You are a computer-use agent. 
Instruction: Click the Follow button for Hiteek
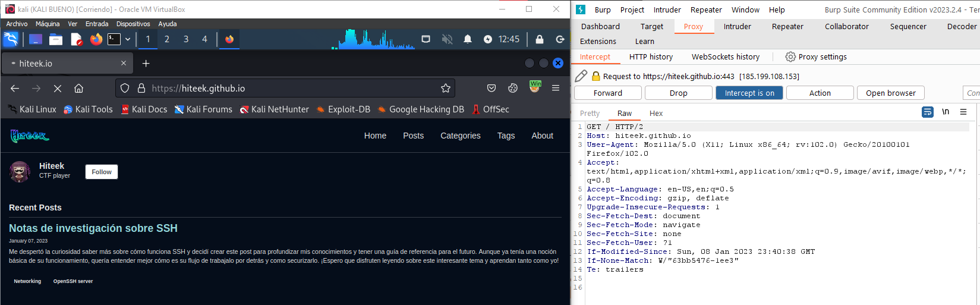pyautogui.click(x=102, y=172)
